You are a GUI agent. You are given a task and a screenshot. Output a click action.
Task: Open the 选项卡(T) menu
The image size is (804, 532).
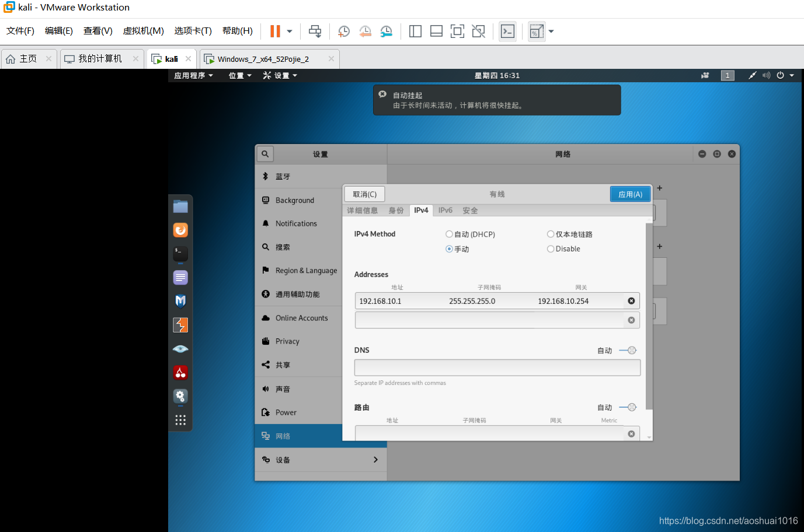point(193,31)
